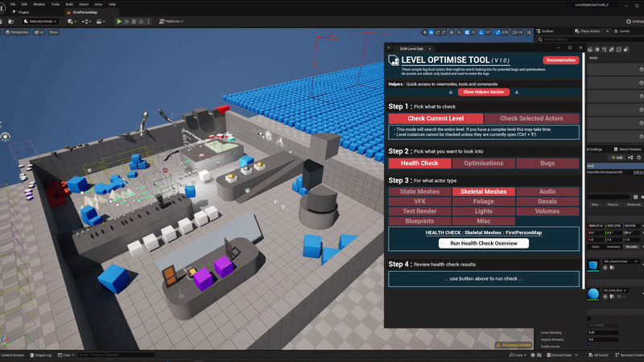The image size is (644, 362).
Task: Click the Stop simulation square button
Action: [x=134, y=22]
